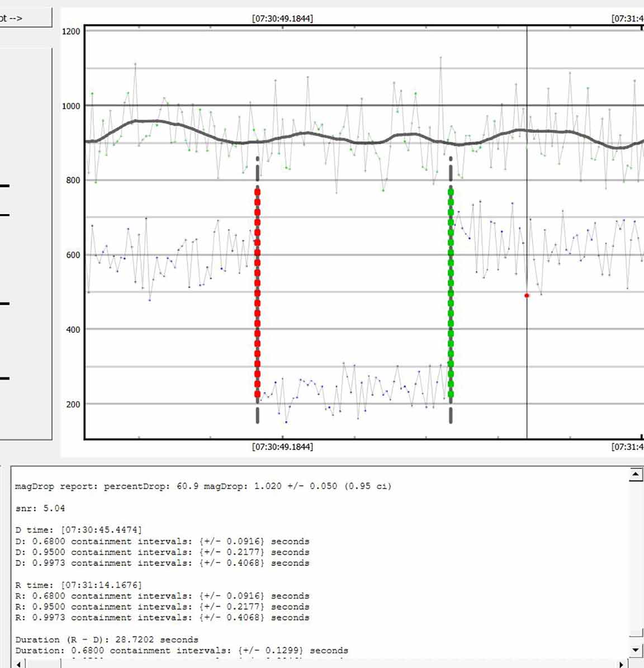Screen dimensions: 644x668
Task: Click the report panel's scroll-down arrow
Action: [636, 650]
